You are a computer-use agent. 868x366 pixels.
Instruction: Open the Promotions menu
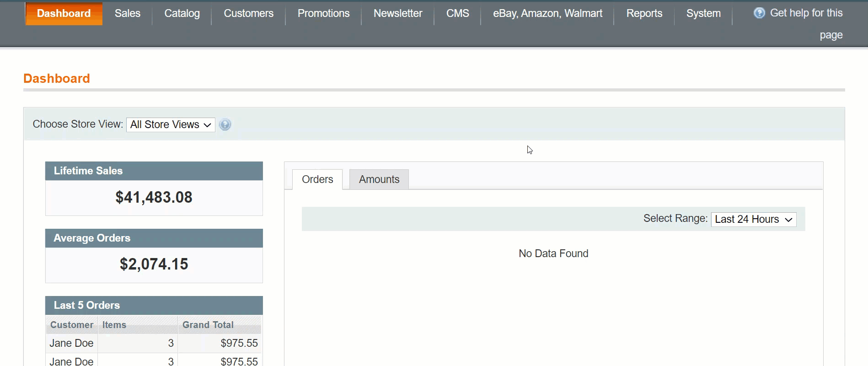tap(323, 13)
